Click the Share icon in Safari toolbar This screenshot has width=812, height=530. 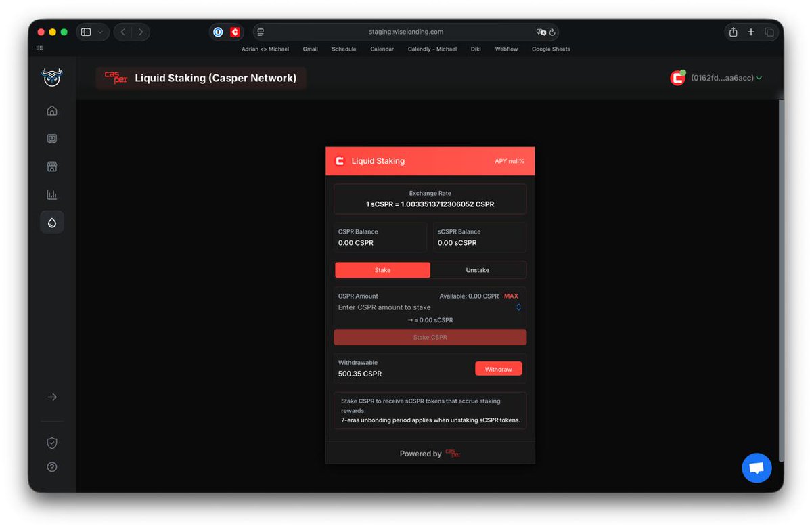coord(733,32)
